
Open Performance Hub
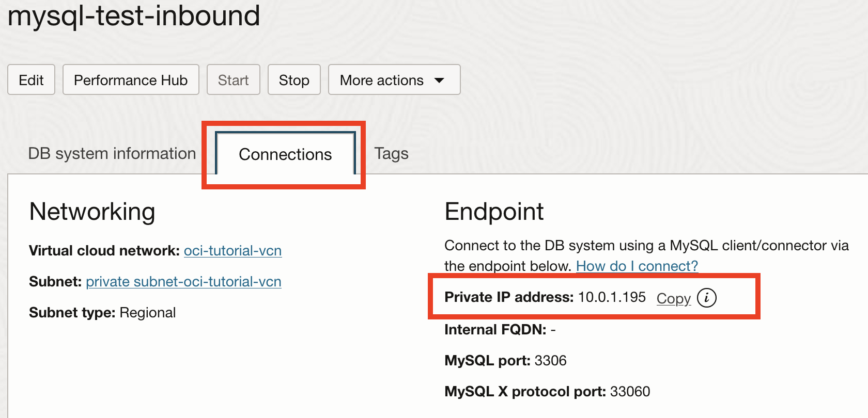[131, 80]
